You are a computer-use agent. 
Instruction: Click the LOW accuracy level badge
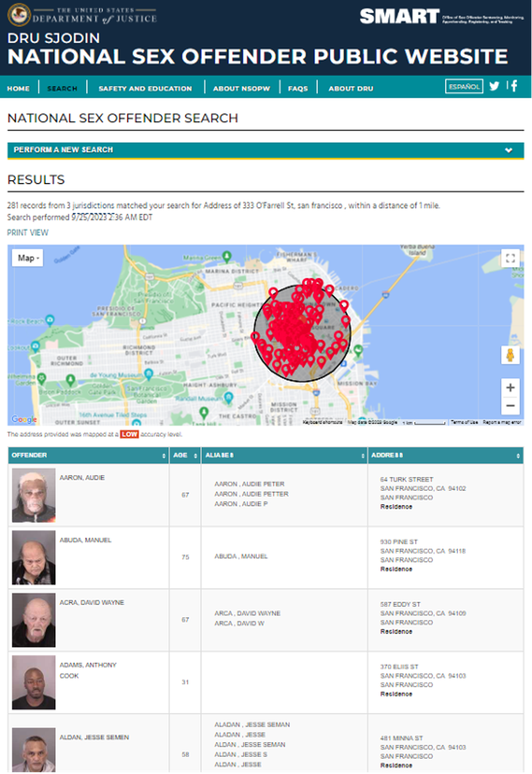129,434
